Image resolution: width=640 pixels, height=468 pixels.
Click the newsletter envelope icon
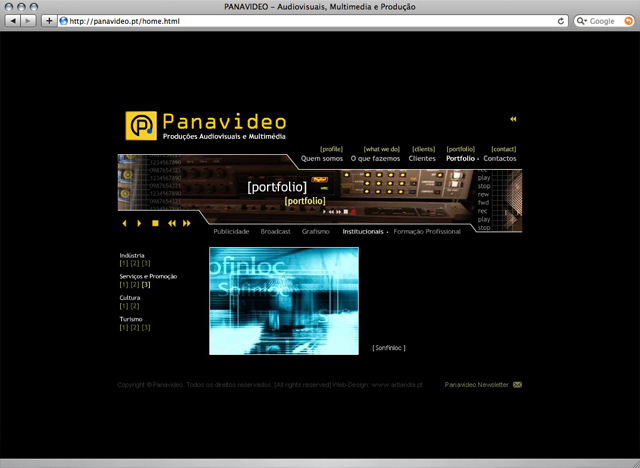tap(517, 385)
